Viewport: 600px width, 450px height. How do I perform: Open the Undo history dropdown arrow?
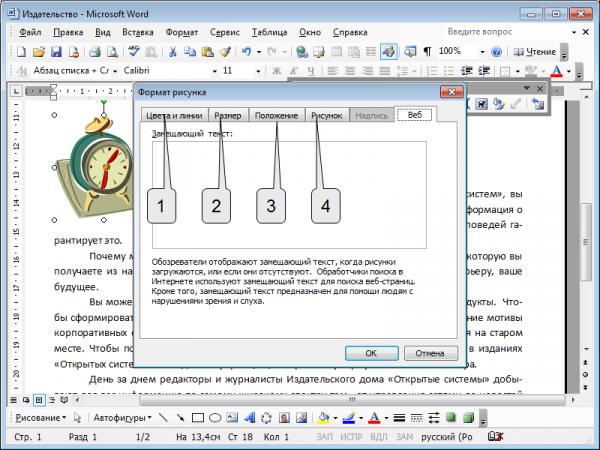point(259,52)
